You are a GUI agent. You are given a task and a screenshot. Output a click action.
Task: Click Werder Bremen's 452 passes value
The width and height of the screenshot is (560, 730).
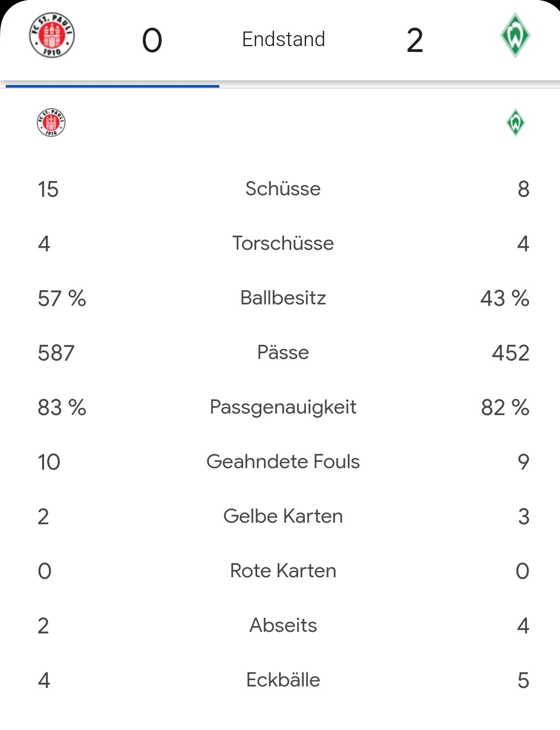tap(510, 353)
